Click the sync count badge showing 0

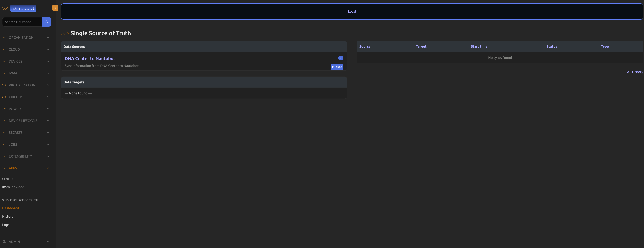(340, 58)
